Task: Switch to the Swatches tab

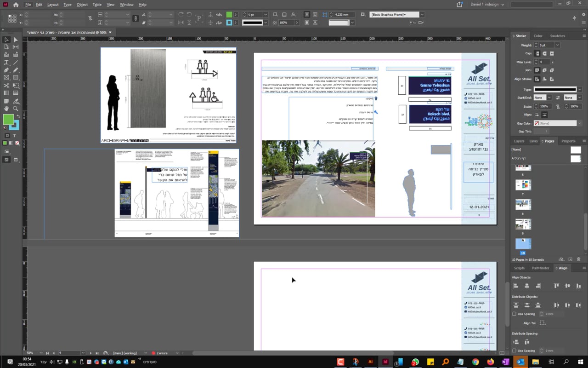Action: point(557,36)
